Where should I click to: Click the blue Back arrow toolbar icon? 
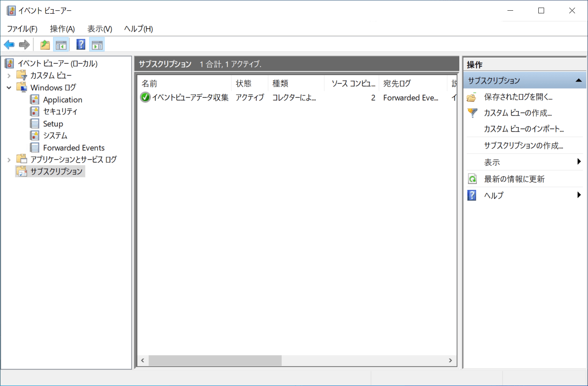point(9,45)
